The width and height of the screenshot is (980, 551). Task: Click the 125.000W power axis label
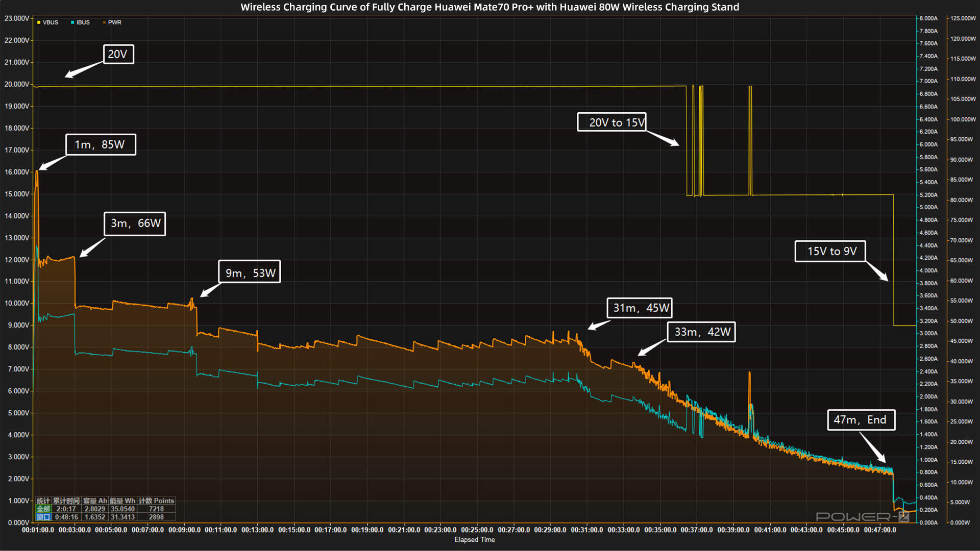pyautogui.click(x=963, y=18)
